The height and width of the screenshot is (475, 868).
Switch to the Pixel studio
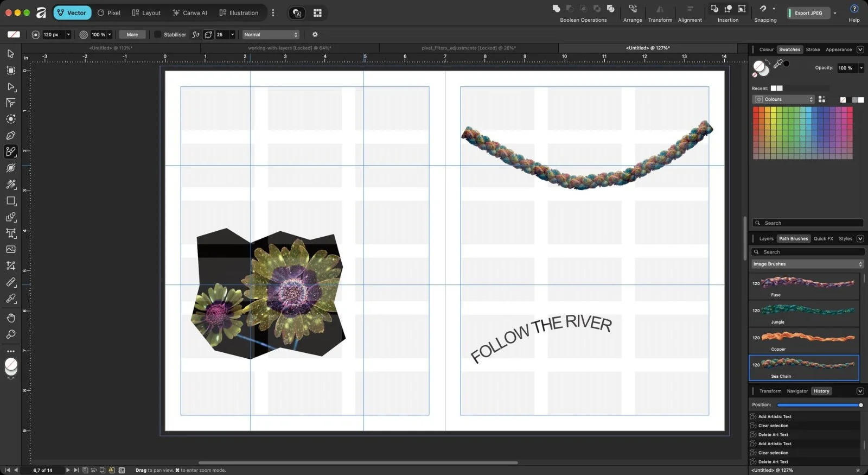pyautogui.click(x=109, y=12)
